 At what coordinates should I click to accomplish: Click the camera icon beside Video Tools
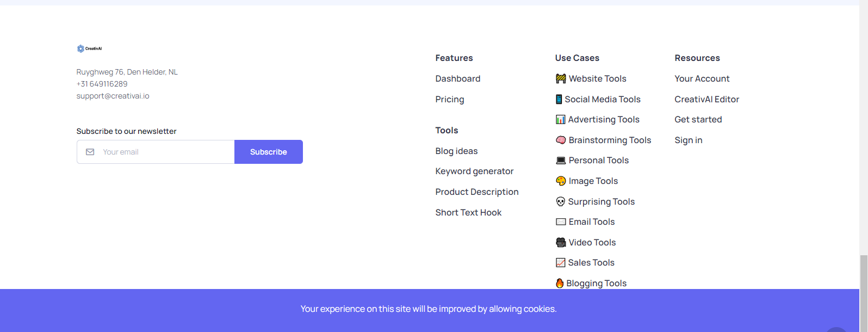click(561, 242)
